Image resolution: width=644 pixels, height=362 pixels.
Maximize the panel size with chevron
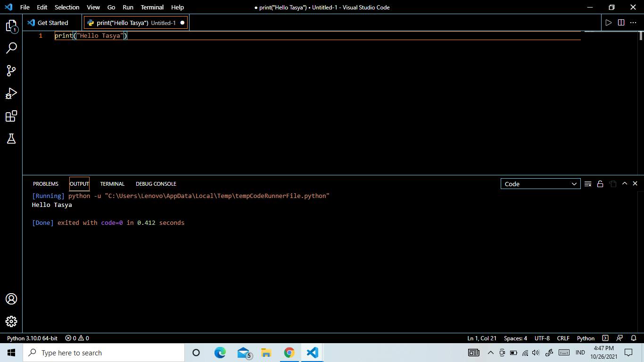[625, 183]
